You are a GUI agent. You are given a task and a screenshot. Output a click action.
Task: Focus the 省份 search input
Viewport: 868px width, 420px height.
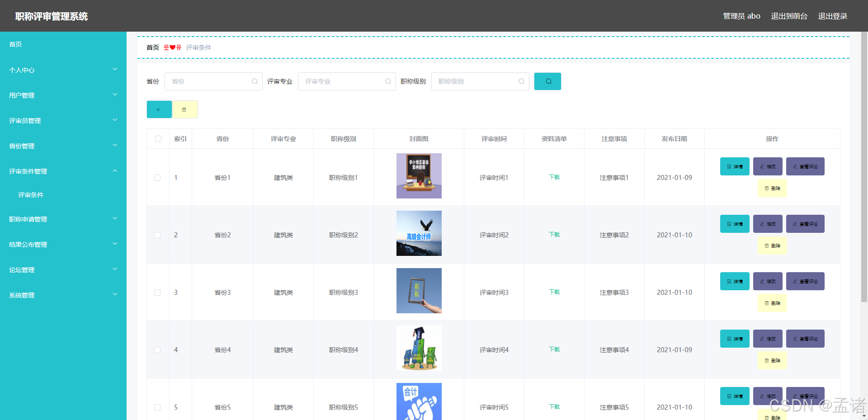pos(213,81)
